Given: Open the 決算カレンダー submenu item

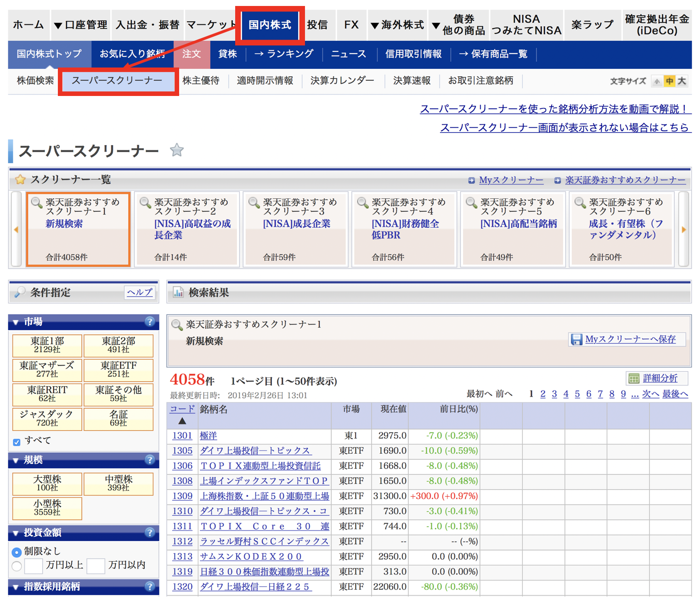Looking at the screenshot, I should pos(342,81).
